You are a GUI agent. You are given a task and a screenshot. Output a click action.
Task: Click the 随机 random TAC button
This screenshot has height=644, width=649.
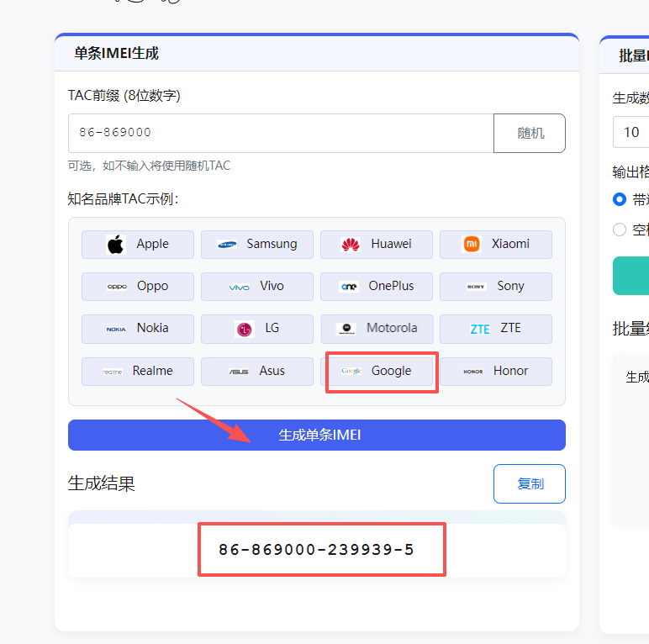[530, 134]
